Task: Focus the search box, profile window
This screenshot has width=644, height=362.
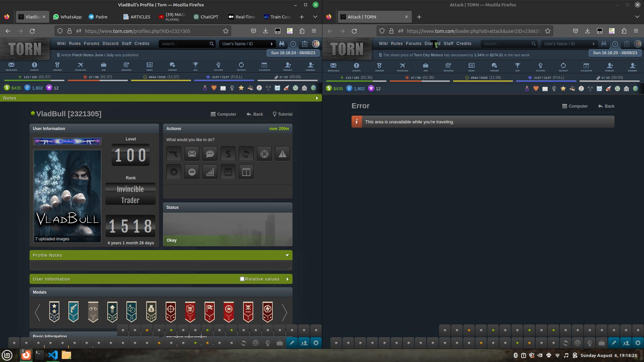Action: coord(183,44)
